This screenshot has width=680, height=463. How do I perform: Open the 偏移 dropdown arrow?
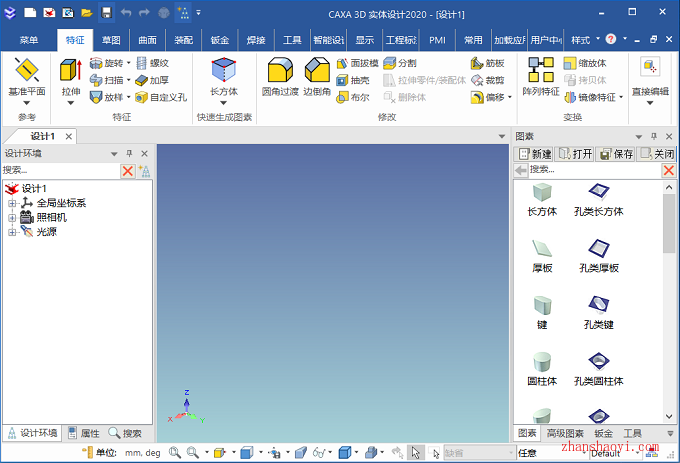(x=510, y=97)
